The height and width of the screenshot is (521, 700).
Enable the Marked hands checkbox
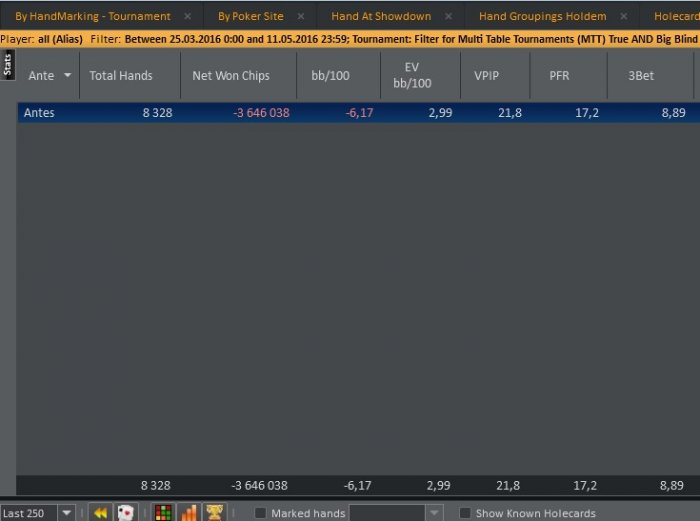pyautogui.click(x=260, y=513)
